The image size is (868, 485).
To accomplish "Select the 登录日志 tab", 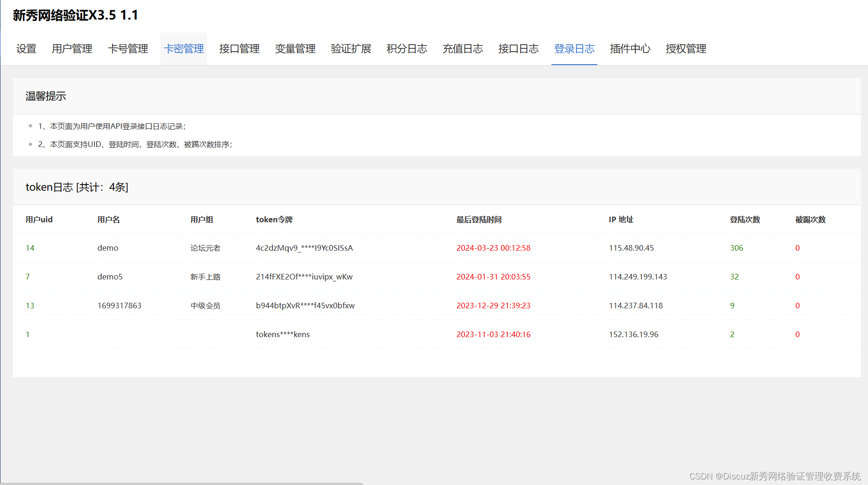I will click(x=574, y=49).
